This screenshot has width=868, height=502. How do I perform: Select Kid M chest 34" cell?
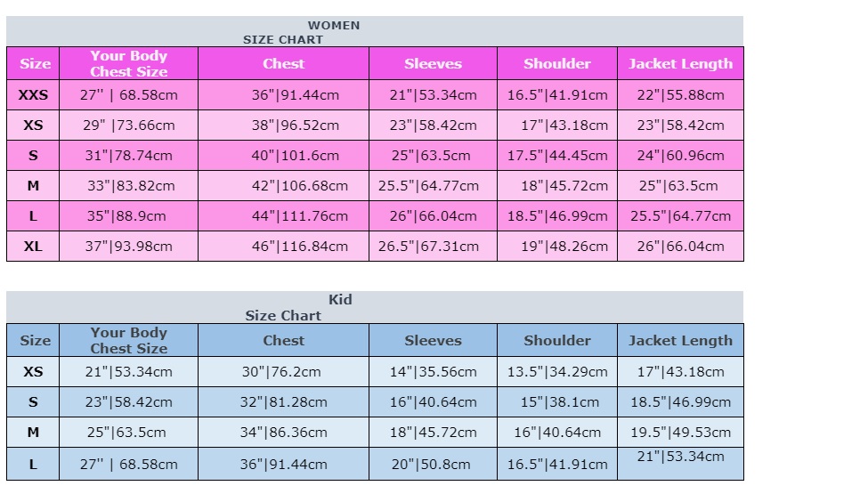click(283, 433)
